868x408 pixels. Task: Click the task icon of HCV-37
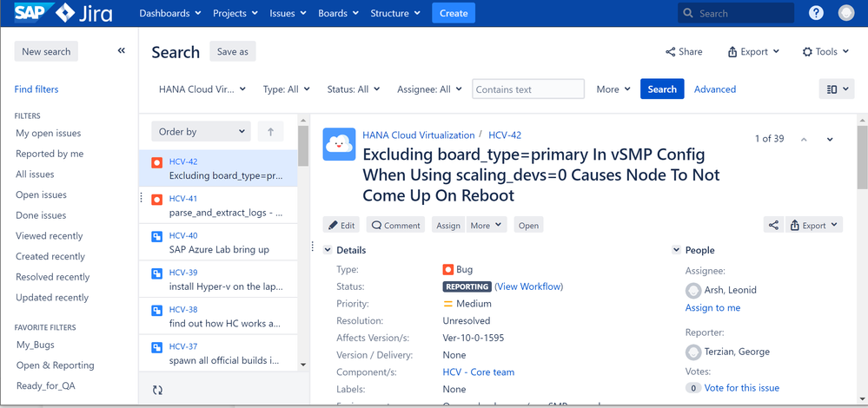pyautogui.click(x=156, y=348)
